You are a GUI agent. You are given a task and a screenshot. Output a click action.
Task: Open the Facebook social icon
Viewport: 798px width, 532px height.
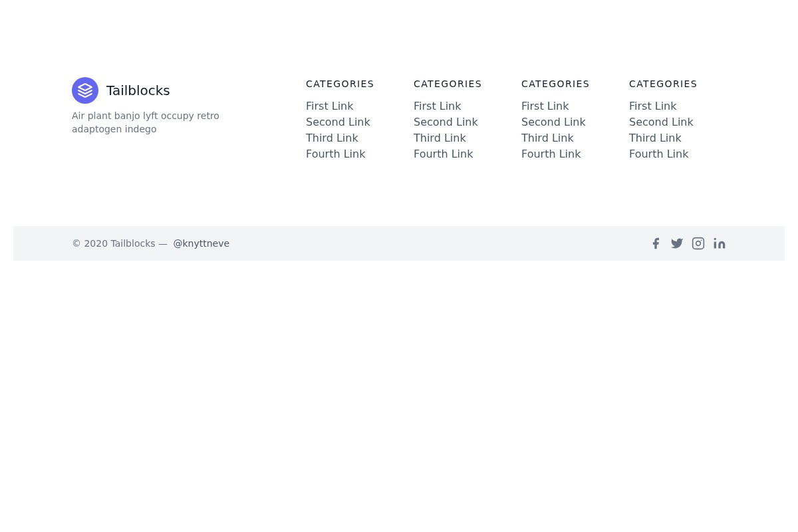coord(656,243)
